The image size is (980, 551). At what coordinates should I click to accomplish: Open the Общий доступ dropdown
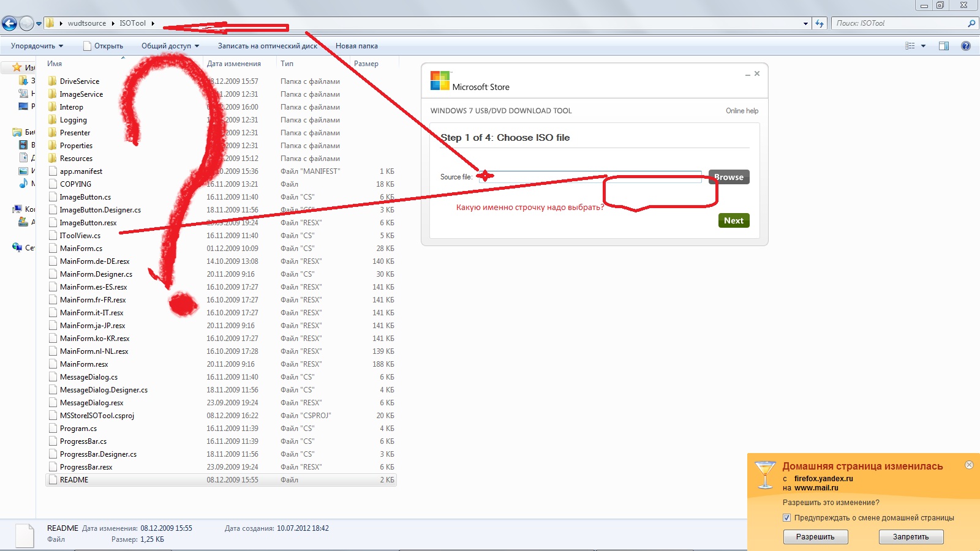tap(170, 46)
